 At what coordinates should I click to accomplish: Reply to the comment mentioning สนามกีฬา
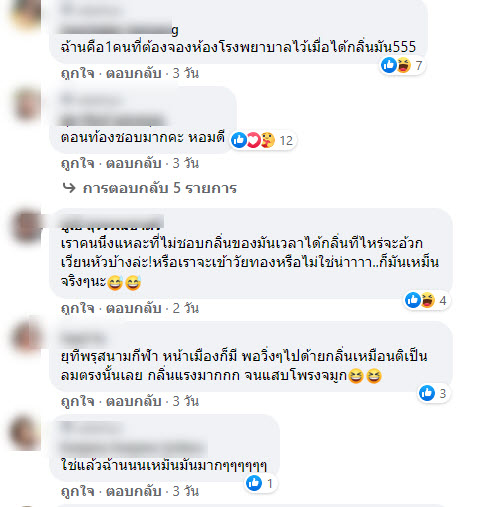[134, 401]
